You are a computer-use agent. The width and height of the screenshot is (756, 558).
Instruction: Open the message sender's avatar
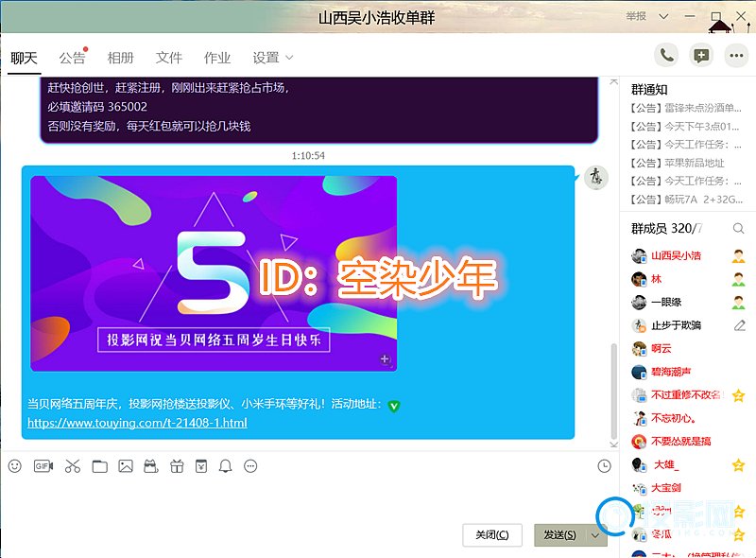596,177
